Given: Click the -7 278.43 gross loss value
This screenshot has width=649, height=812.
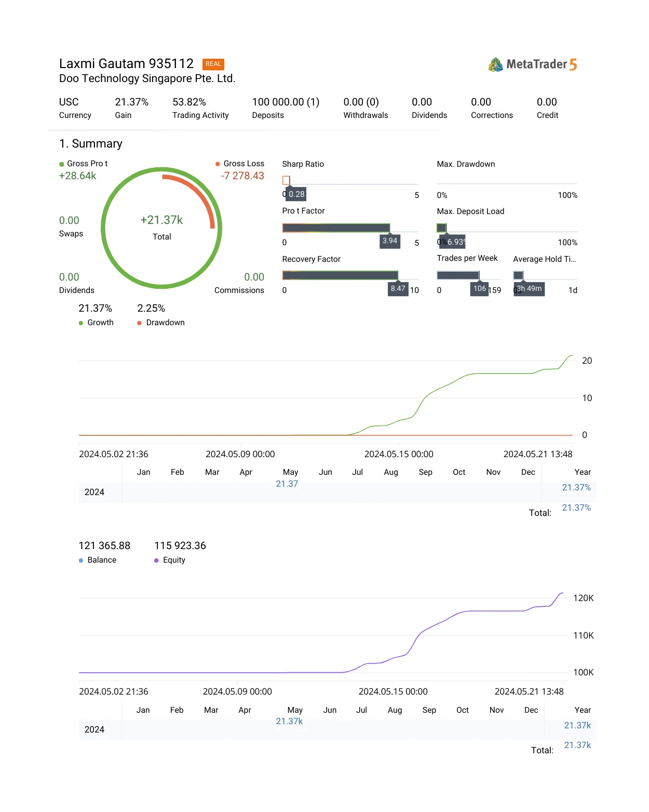Looking at the screenshot, I should (242, 176).
